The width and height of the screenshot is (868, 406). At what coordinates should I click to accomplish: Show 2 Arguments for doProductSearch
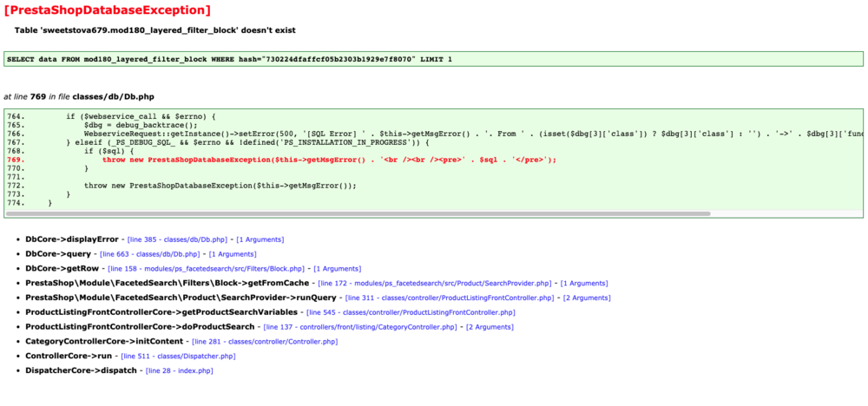click(x=490, y=327)
